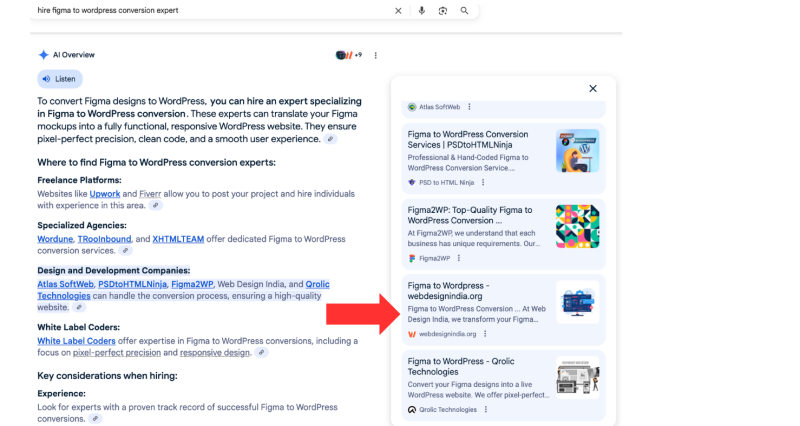The image size is (800, 426).
Task: Open image search with the lens icon
Action: (443, 11)
